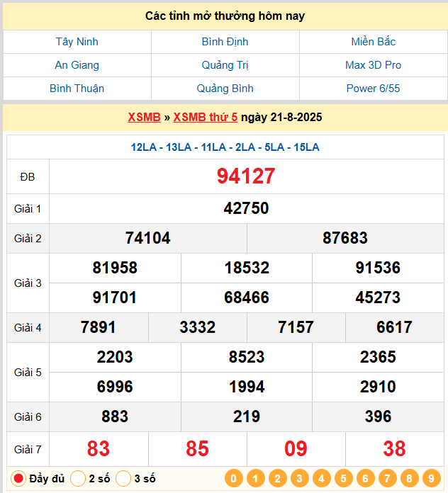Click the orange digit 9 filter circle
Screen dimensions: 448x493
[431, 479]
